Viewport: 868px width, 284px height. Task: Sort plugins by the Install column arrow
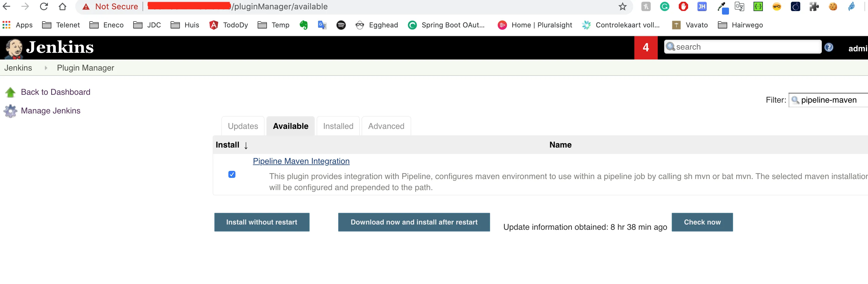coord(246,145)
